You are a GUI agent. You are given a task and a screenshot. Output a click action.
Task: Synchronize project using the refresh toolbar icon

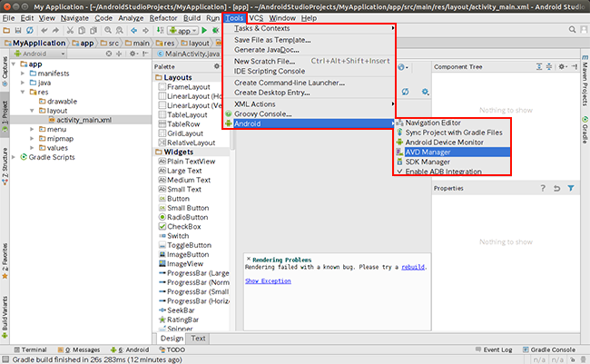30,30
